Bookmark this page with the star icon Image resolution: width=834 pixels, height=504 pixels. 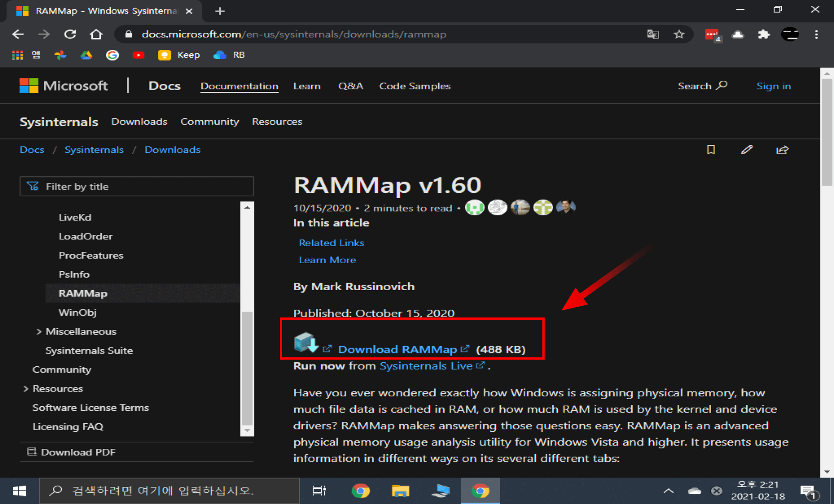679,34
